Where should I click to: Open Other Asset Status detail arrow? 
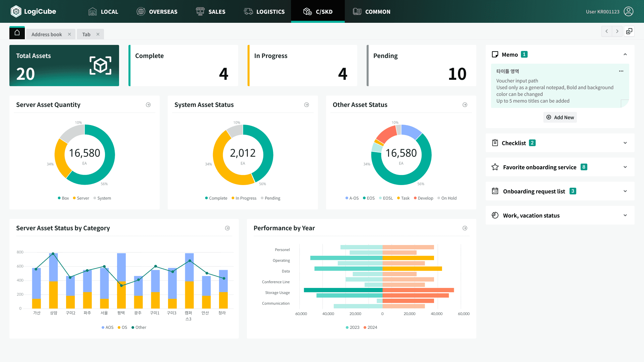(465, 105)
